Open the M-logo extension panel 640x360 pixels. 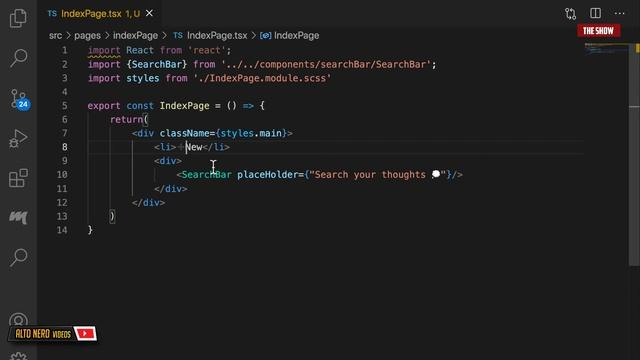click(18, 217)
